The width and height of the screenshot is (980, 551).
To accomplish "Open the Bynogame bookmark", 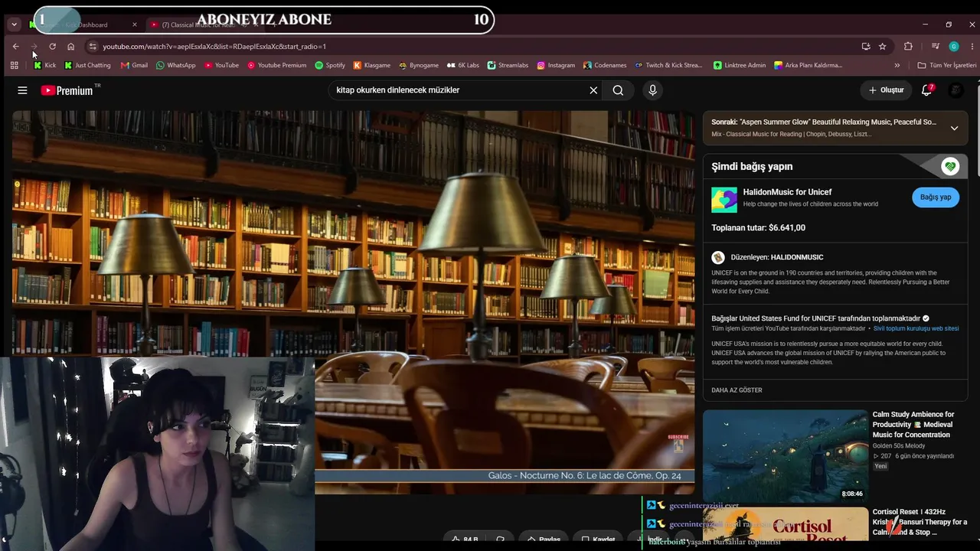I will pyautogui.click(x=418, y=65).
